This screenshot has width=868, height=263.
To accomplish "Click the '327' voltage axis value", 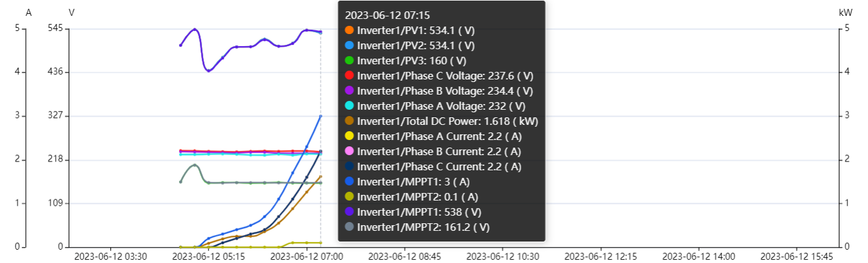I will click(54, 116).
